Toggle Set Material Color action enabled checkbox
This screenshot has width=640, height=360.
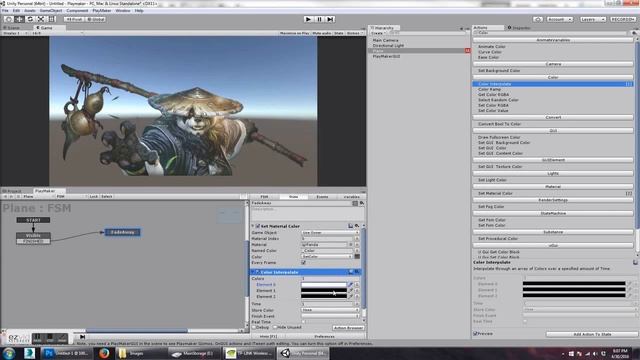[258, 226]
